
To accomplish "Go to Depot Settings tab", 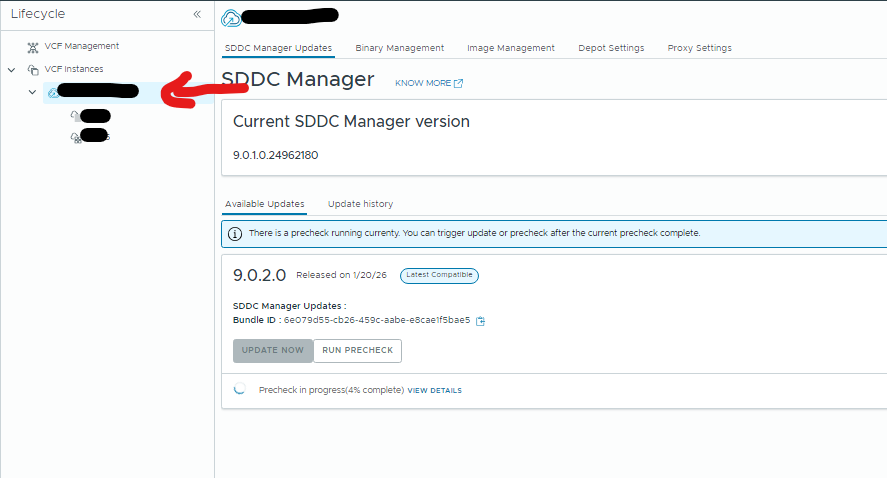I will [x=611, y=48].
